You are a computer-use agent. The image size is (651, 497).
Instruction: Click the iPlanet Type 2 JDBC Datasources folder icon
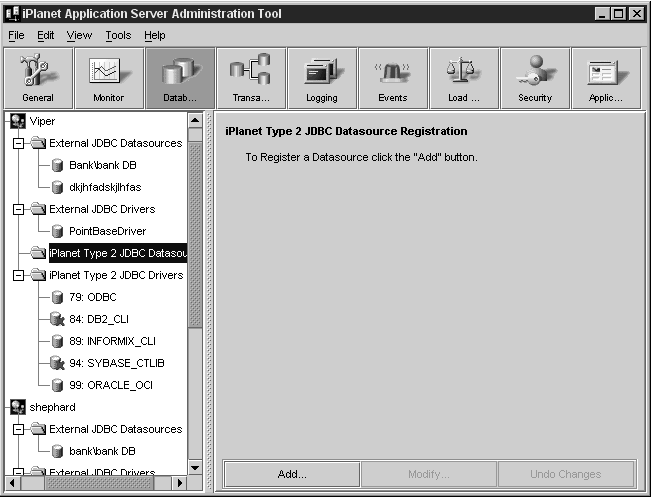38,253
